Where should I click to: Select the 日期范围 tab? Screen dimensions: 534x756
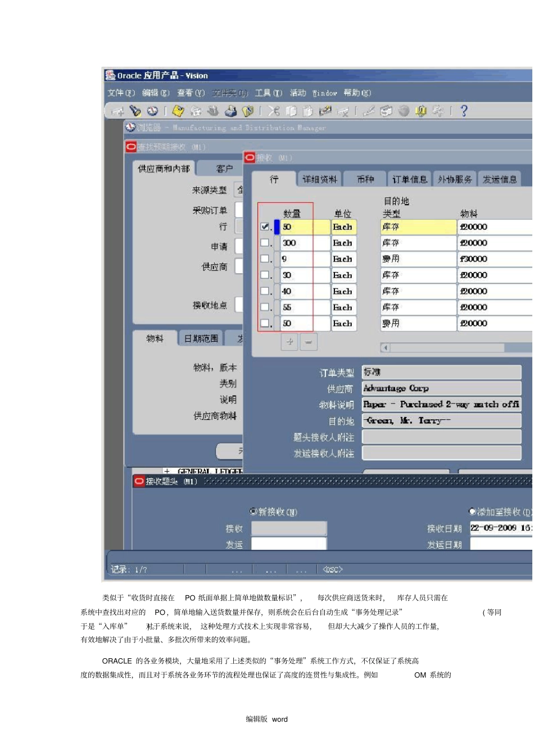click(x=201, y=338)
